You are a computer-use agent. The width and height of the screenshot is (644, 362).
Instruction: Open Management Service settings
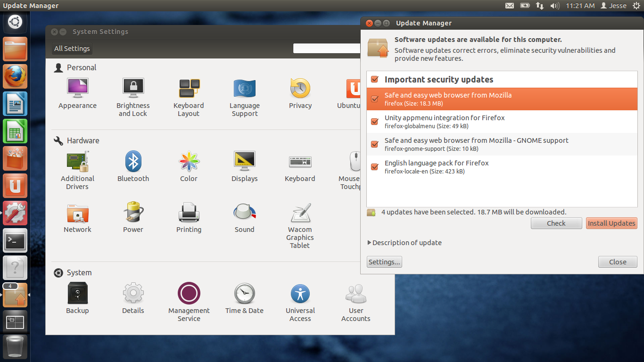189,302
